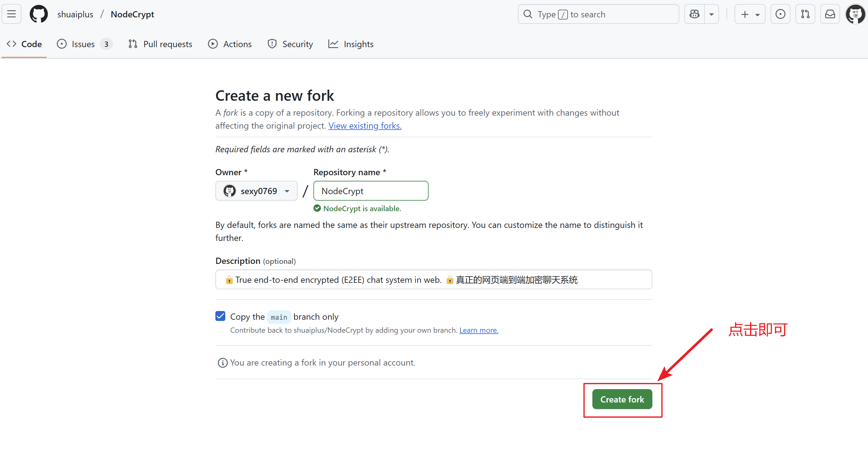This screenshot has width=868, height=458.
Task: Click the GitHub Octocat logo
Action: pos(39,14)
